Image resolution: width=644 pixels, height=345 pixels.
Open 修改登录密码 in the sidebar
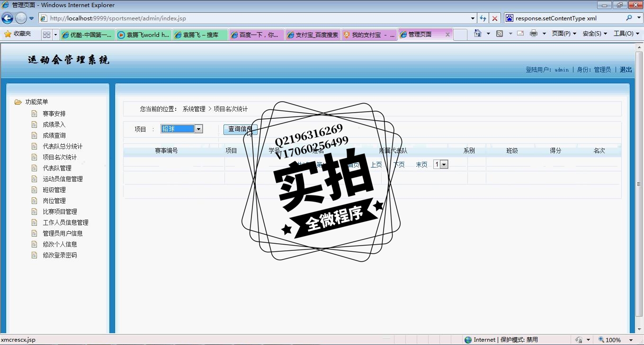pos(60,255)
